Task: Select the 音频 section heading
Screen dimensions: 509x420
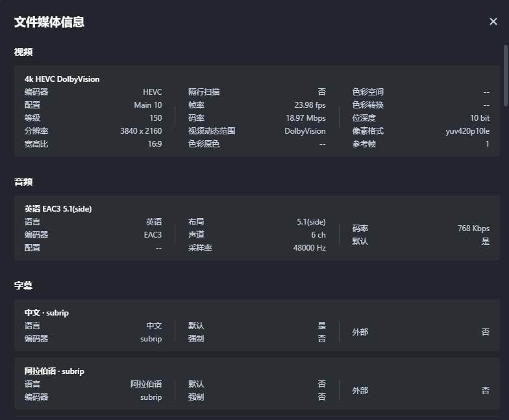Action: pyautogui.click(x=23, y=182)
